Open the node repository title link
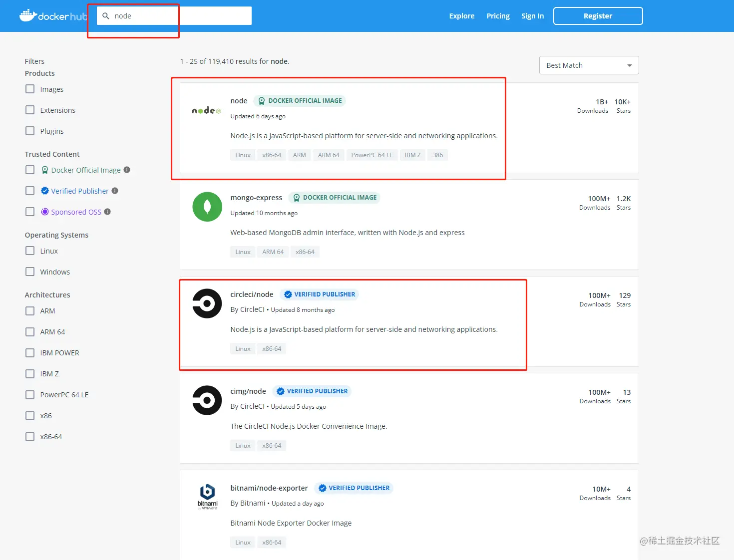The height and width of the screenshot is (560, 734). pos(239,101)
